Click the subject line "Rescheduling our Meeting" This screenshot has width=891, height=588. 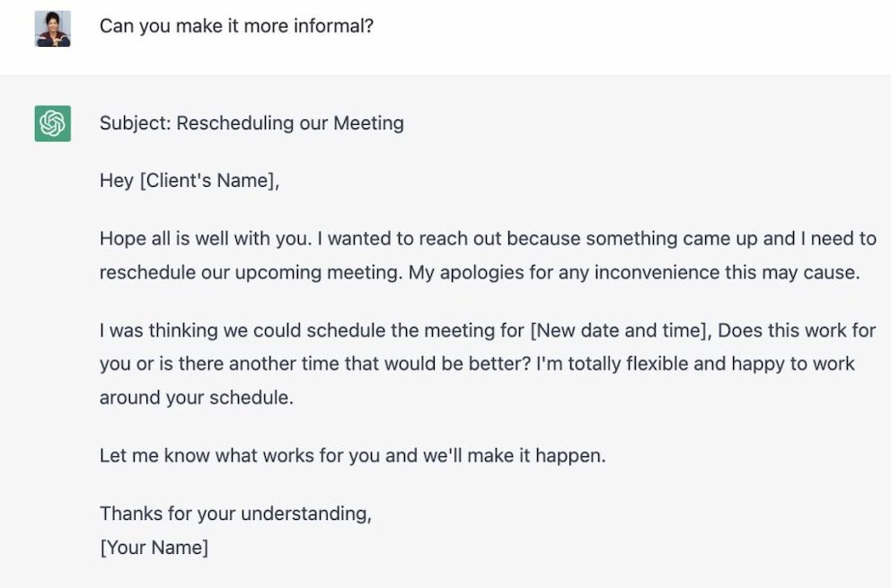[290, 123]
